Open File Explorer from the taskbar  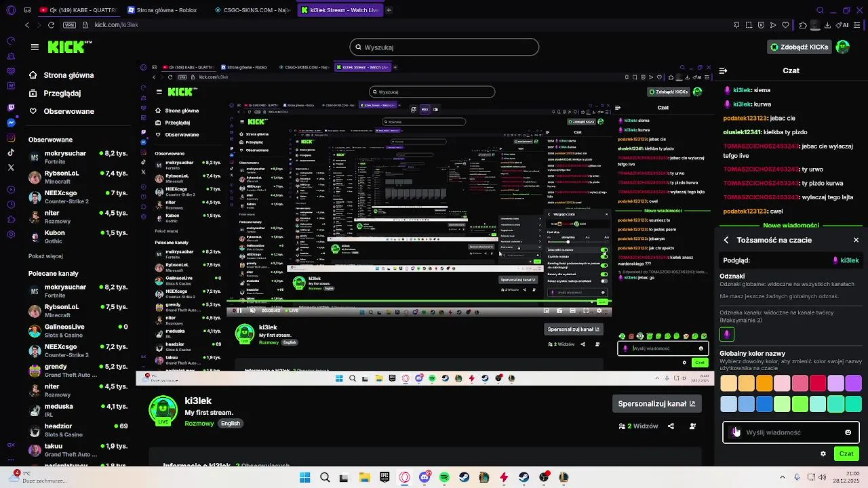(364, 477)
